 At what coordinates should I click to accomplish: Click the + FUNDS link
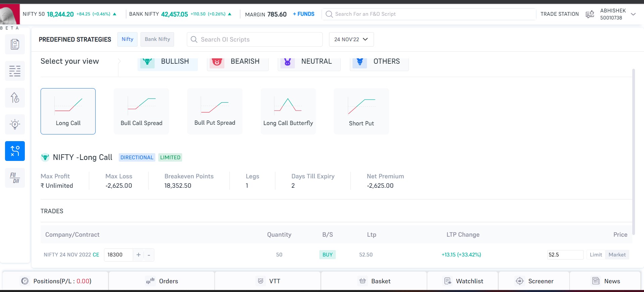pyautogui.click(x=304, y=14)
